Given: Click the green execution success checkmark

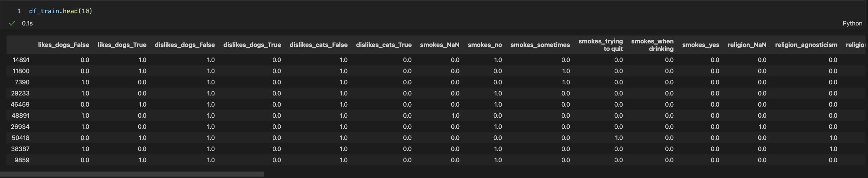Looking at the screenshot, I should point(12,23).
